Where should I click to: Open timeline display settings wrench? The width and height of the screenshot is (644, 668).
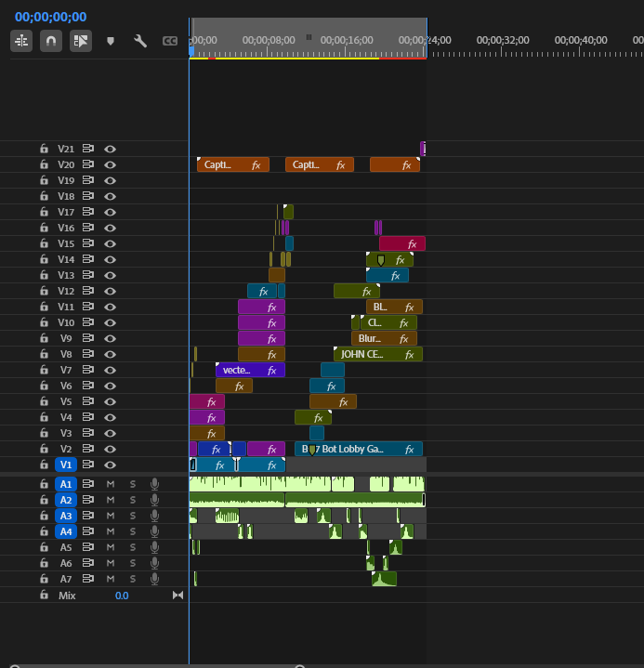(x=140, y=41)
